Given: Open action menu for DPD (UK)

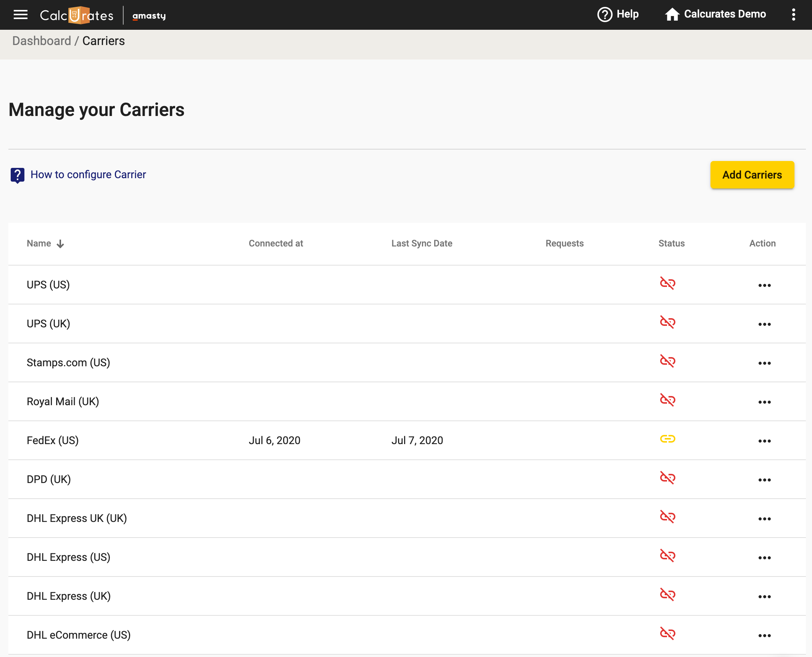Looking at the screenshot, I should click(765, 480).
